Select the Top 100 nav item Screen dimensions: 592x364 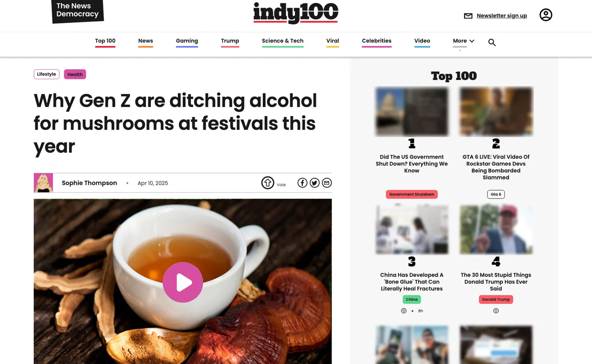[105, 41]
